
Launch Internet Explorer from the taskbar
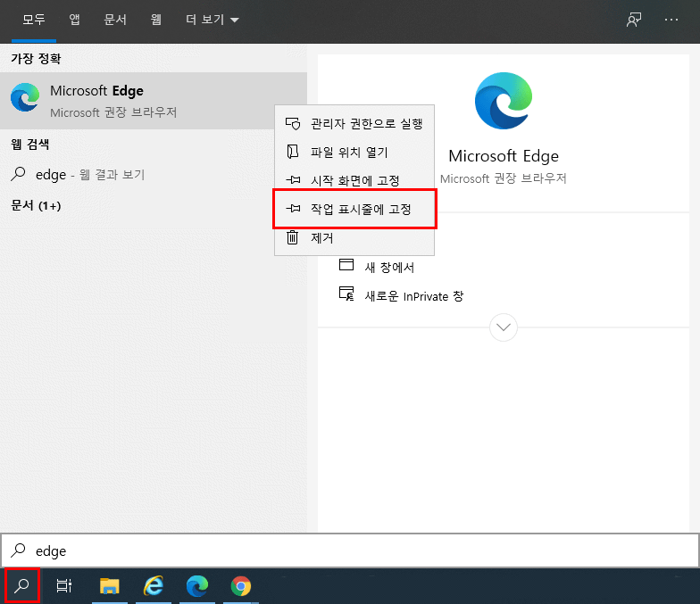point(154,585)
